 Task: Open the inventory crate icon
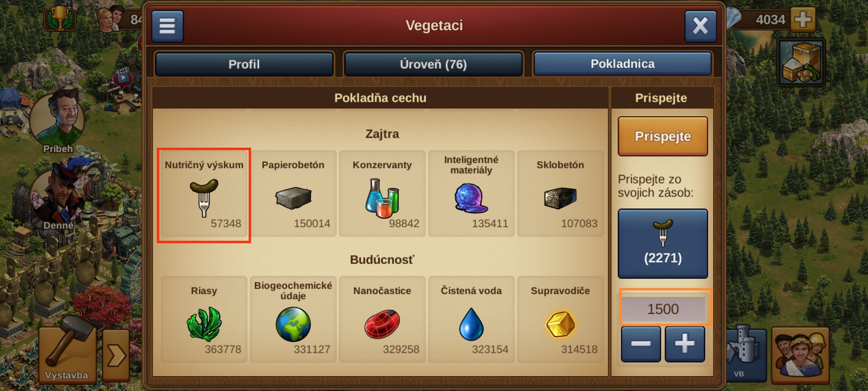[801, 62]
